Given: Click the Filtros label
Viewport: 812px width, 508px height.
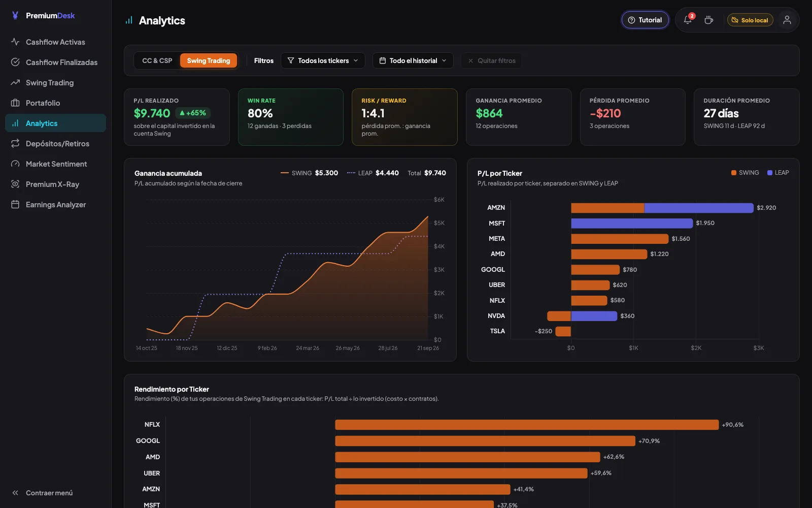Looking at the screenshot, I should [263, 60].
